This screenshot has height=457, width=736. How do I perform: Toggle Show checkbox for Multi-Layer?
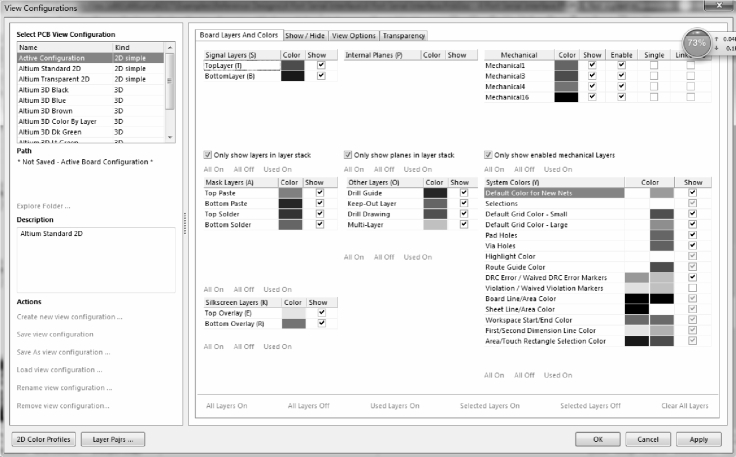tap(464, 224)
